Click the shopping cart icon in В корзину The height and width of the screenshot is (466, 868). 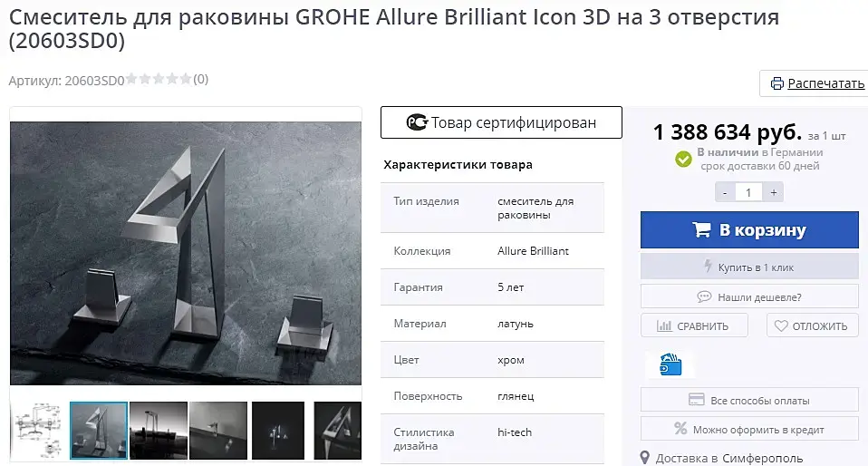coord(701,229)
